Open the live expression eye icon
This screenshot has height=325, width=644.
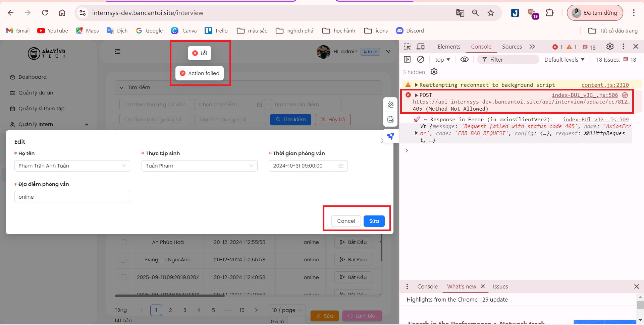[464, 59]
